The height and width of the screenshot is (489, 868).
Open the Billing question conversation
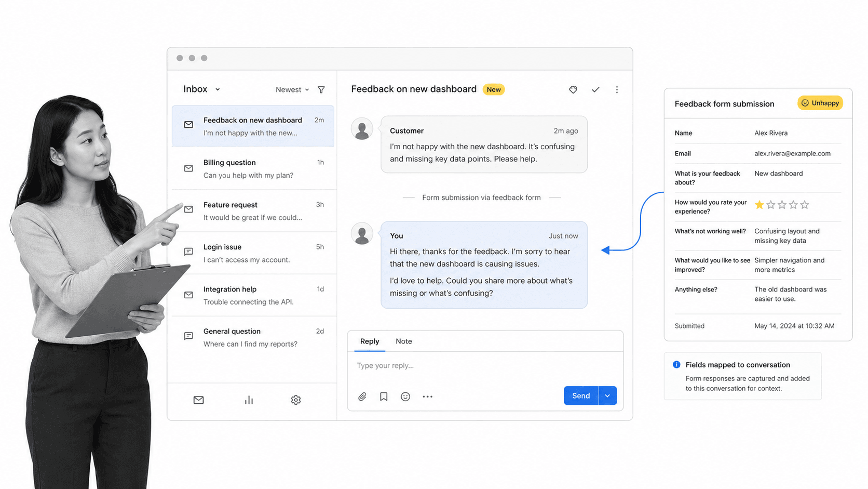[x=253, y=169]
